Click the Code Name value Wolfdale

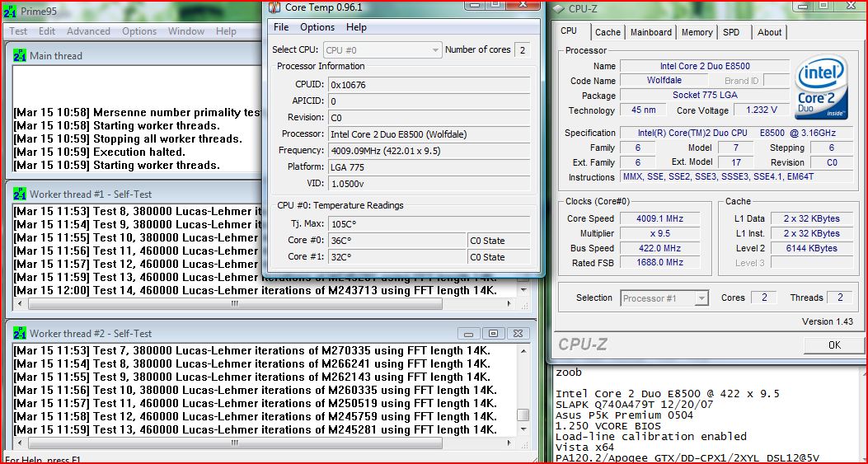tap(664, 80)
